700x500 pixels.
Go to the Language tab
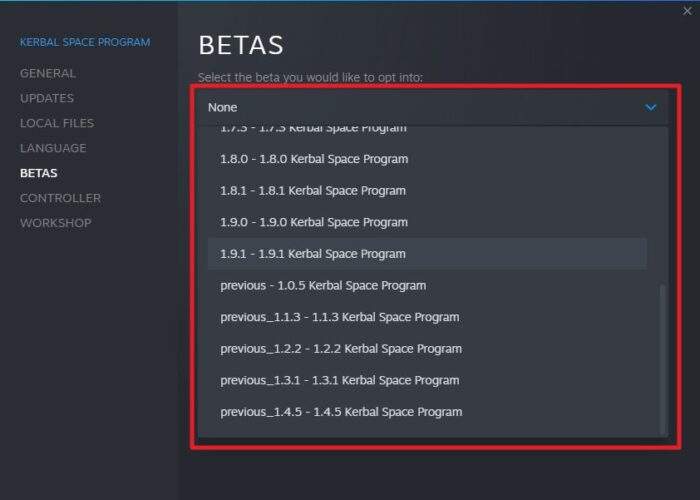point(53,148)
